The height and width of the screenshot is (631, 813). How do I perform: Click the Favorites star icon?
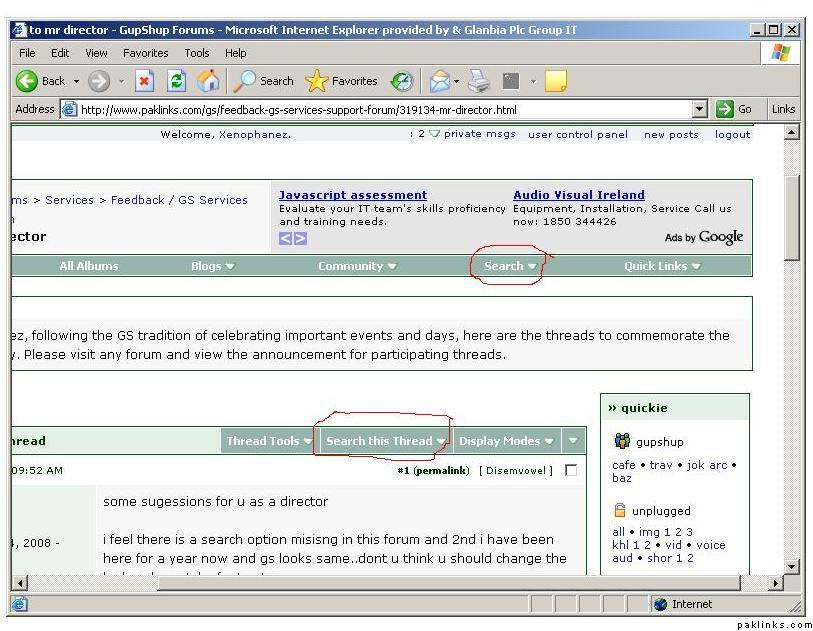[x=316, y=81]
